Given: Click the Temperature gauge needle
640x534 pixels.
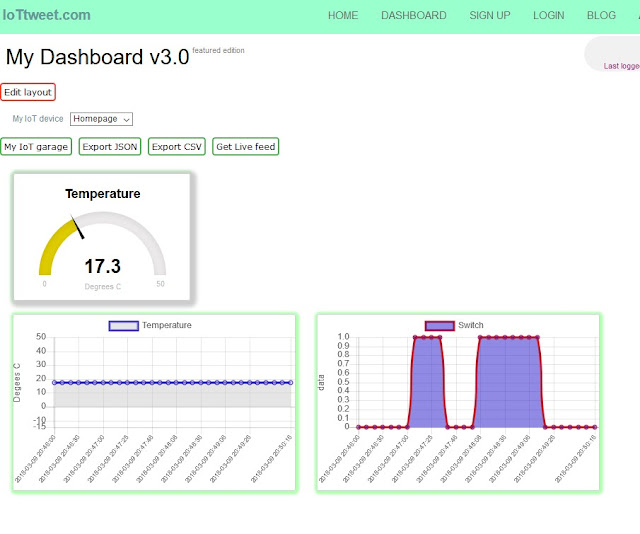Looking at the screenshot, I should pos(77,227).
